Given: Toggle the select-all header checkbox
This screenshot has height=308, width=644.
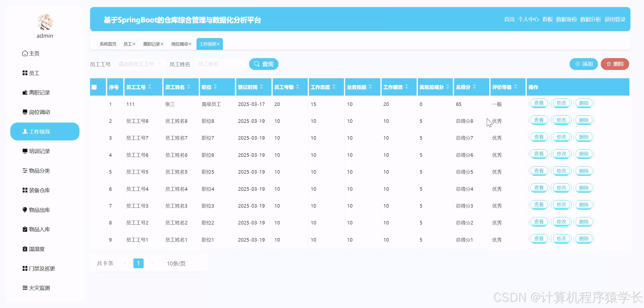Looking at the screenshot, I should tap(94, 87).
